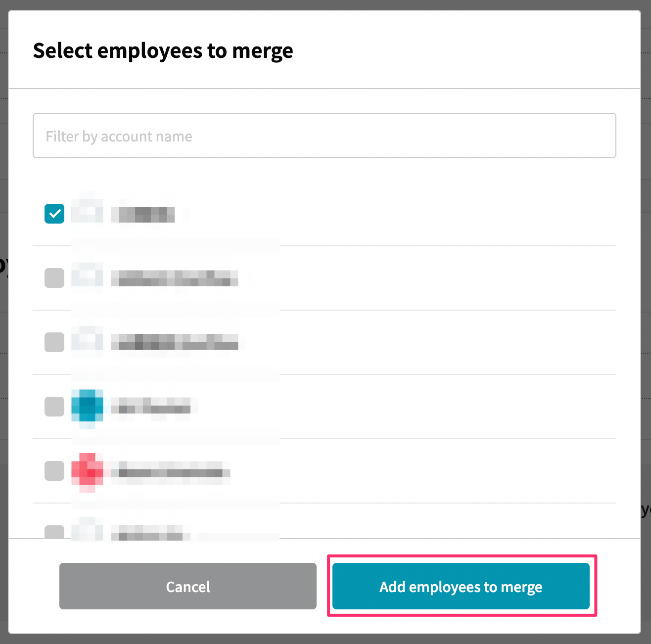Tick the third employee row checkbox
This screenshot has width=651, height=644.
click(54, 342)
